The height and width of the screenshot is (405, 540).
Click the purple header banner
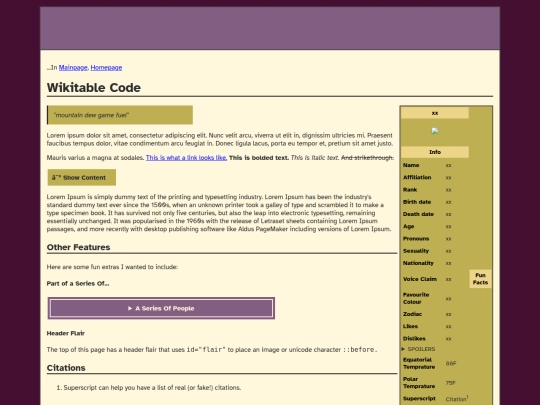point(270,28)
